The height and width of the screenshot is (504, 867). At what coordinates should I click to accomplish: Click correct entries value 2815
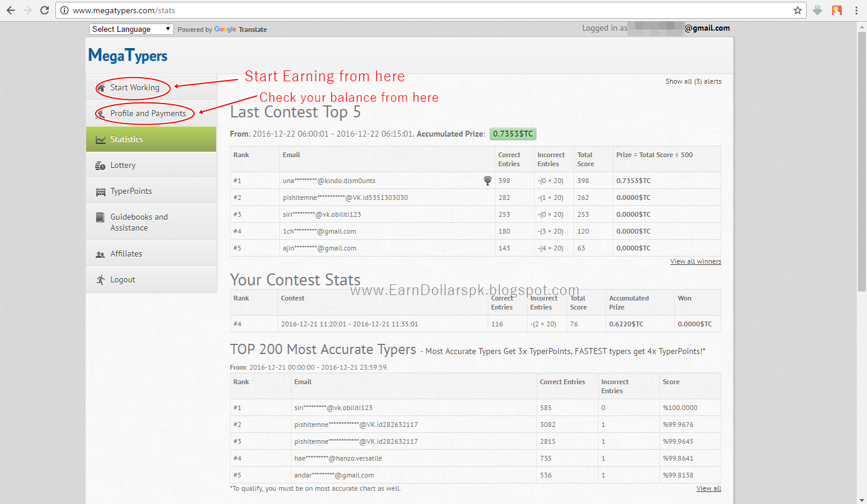pos(548,441)
